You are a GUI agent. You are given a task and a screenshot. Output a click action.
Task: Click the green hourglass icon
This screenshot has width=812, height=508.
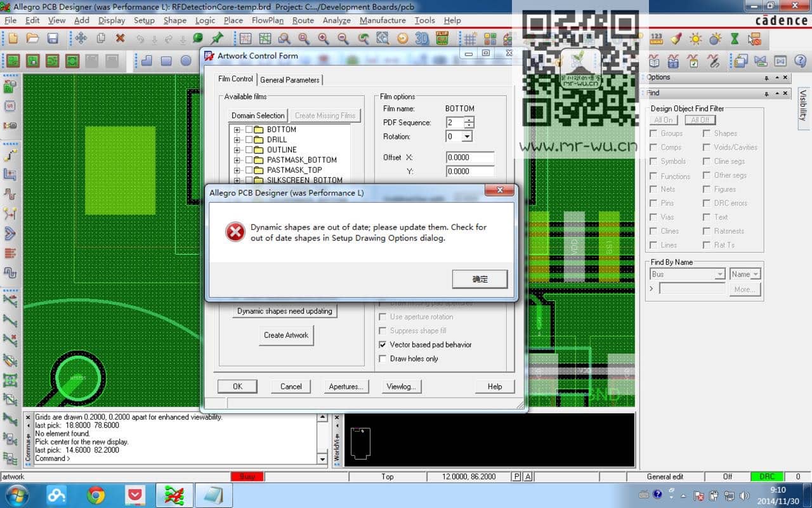735,39
